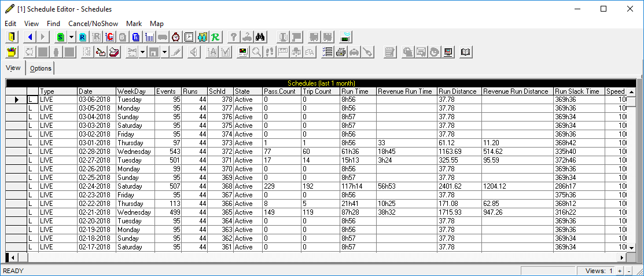Click the colored monitor status icon

click(x=244, y=52)
